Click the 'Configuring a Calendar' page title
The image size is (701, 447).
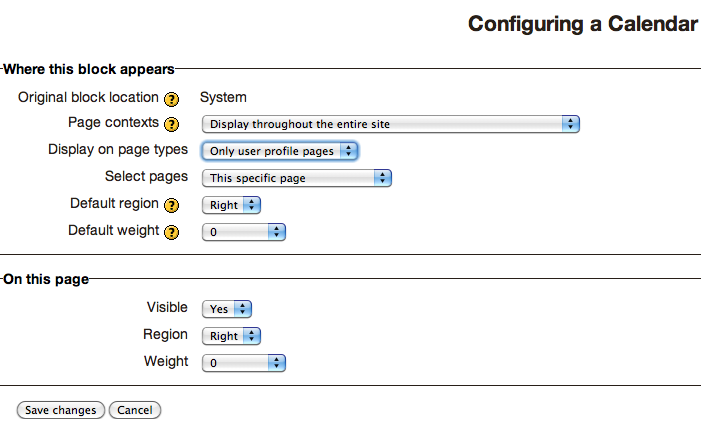click(583, 24)
